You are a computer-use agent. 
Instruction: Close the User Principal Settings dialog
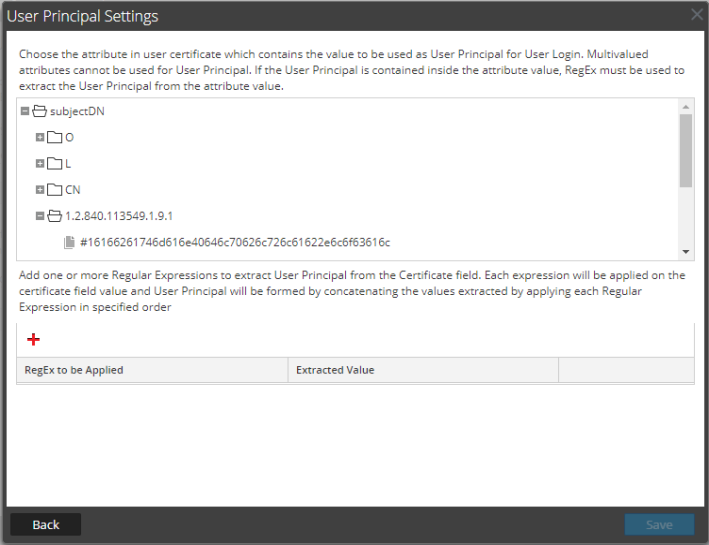[x=697, y=15]
